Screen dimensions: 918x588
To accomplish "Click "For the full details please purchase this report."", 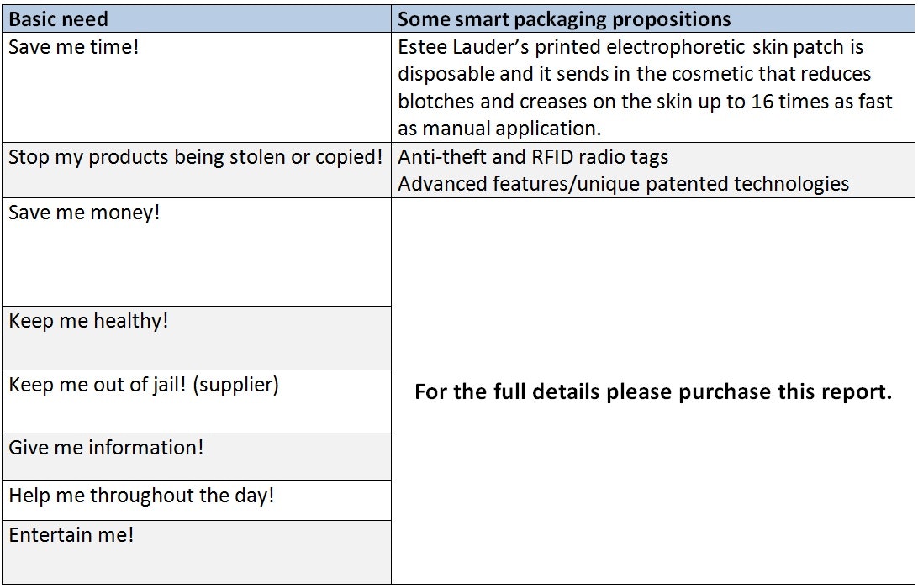I will (652, 392).
